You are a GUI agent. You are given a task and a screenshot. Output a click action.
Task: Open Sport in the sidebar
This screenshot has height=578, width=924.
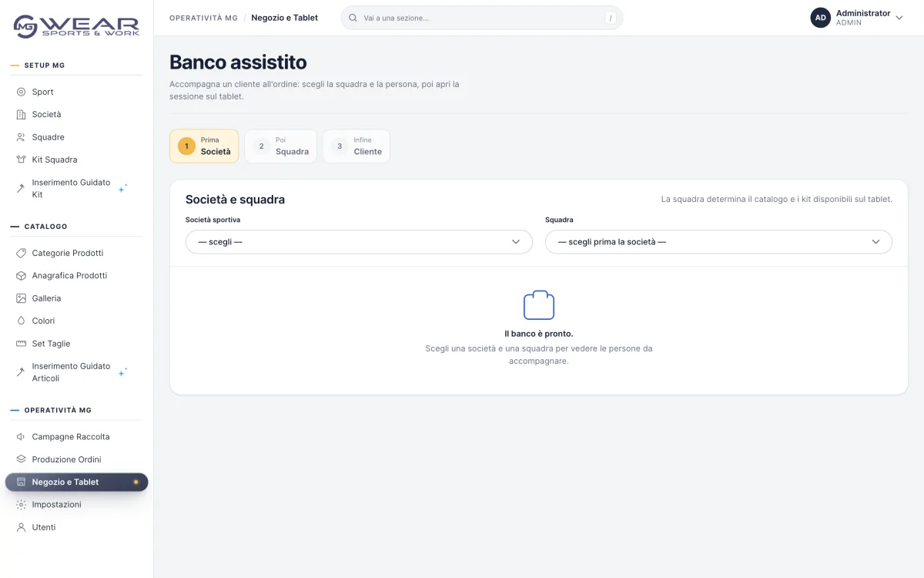(x=76, y=92)
